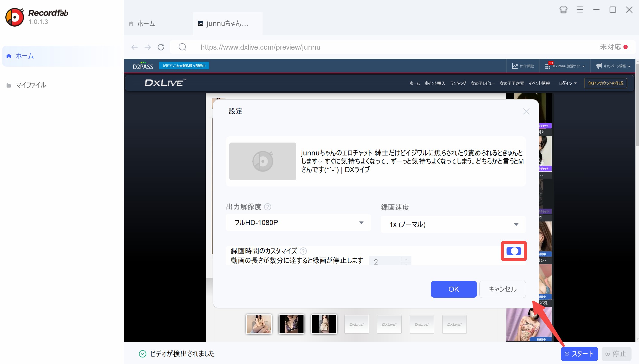Click the DXLIVE logo
Image resolution: width=639 pixels, height=364 pixels.
(165, 82)
